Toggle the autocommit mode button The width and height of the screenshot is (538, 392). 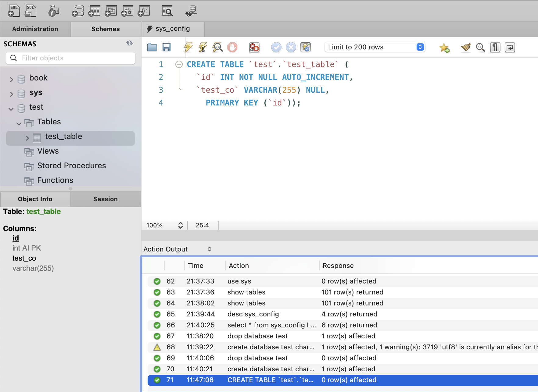point(305,47)
